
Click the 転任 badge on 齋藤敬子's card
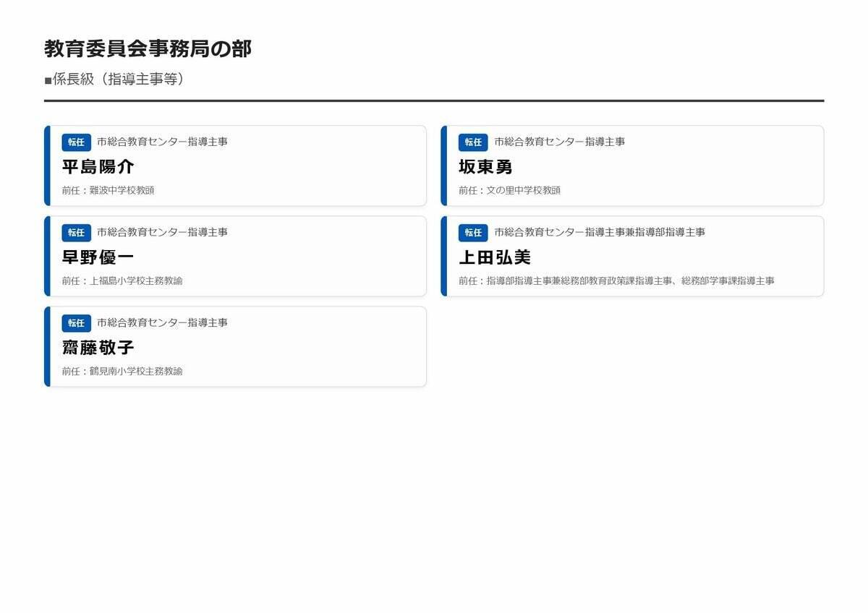[x=76, y=323]
